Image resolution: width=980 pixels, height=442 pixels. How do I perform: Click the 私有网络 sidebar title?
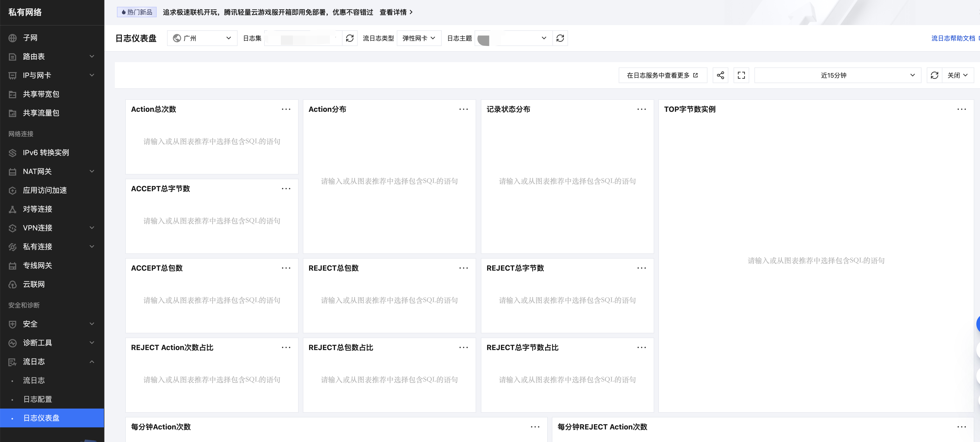point(25,12)
